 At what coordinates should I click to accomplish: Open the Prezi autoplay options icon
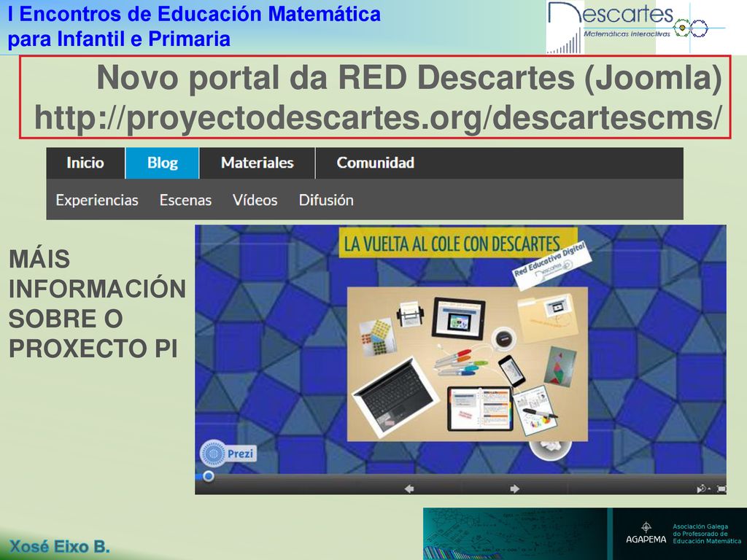pyautogui.click(x=703, y=489)
